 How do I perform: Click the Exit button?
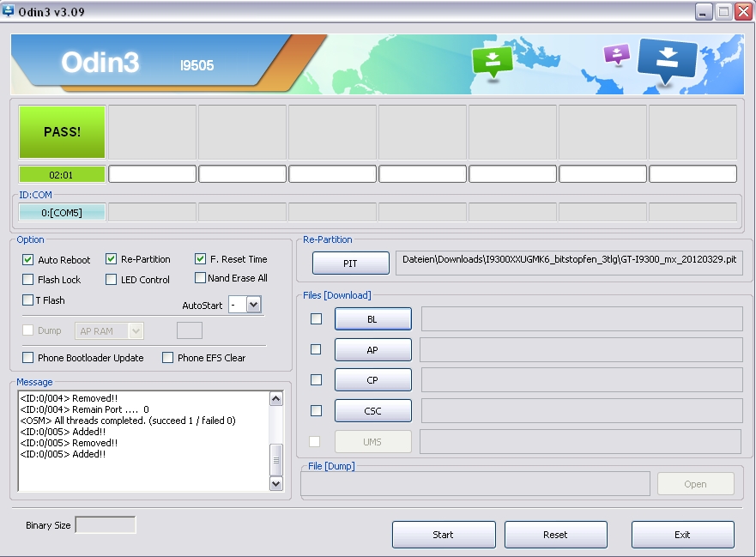[x=683, y=535]
